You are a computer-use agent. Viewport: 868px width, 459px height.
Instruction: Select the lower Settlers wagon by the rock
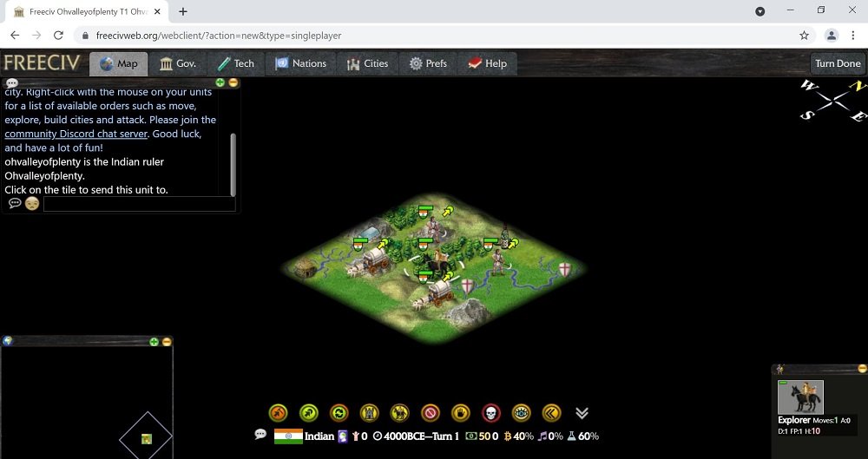433,294
